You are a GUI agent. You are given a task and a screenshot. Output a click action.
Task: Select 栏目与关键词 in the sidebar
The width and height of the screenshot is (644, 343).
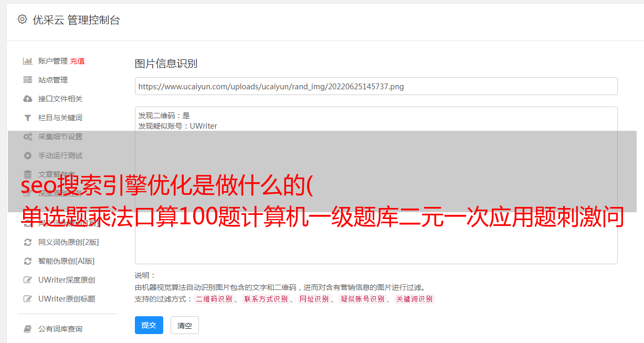click(60, 118)
